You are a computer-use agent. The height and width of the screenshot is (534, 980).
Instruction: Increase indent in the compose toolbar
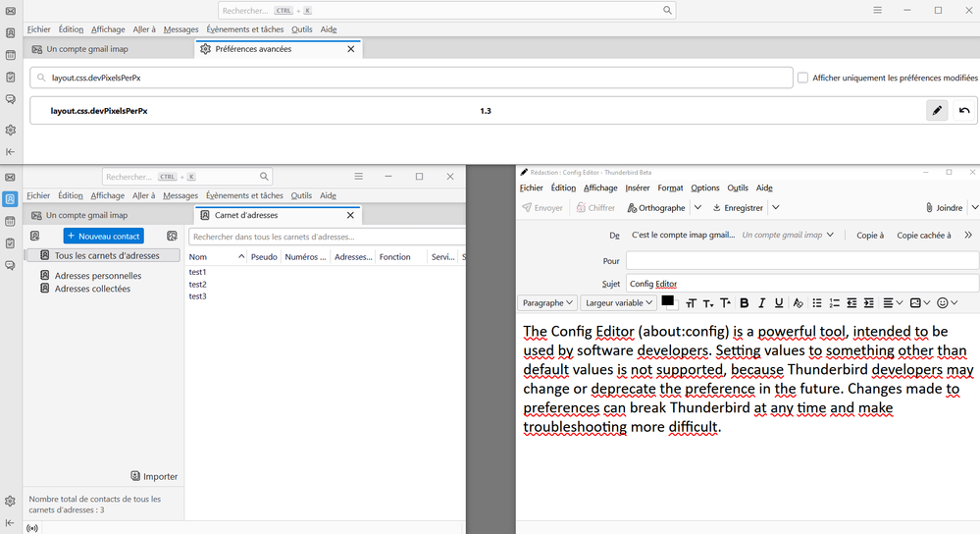tap(869, 303)
